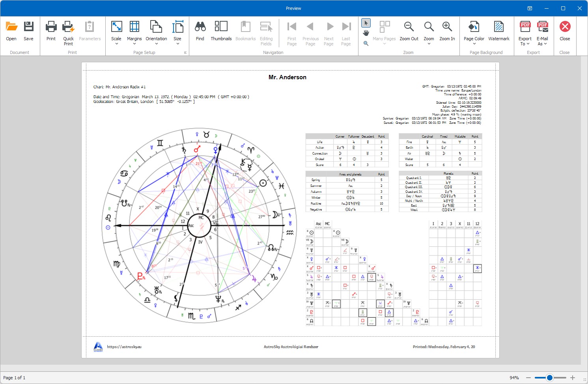588x384 pixels.
Task: Open the page Size dropdown
Action: point(177,33)
